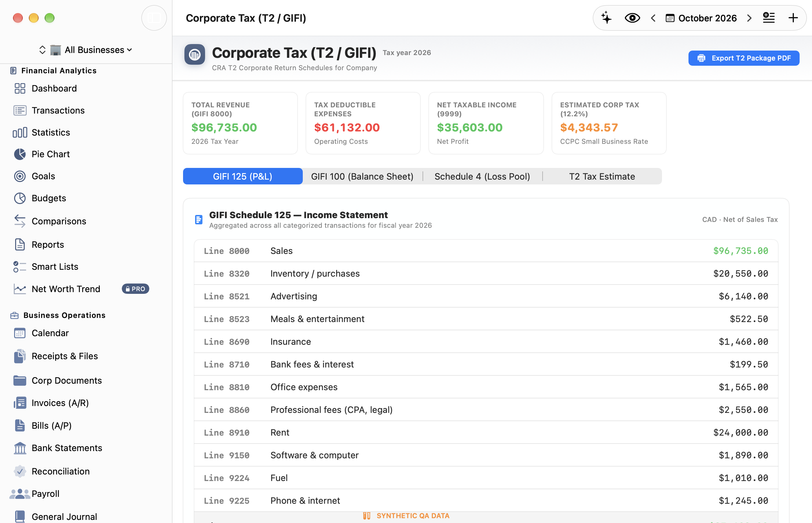Switch to GIFI 100 (Balance Sheet) tab
812x523 pixels.
(x=362, y=176)
